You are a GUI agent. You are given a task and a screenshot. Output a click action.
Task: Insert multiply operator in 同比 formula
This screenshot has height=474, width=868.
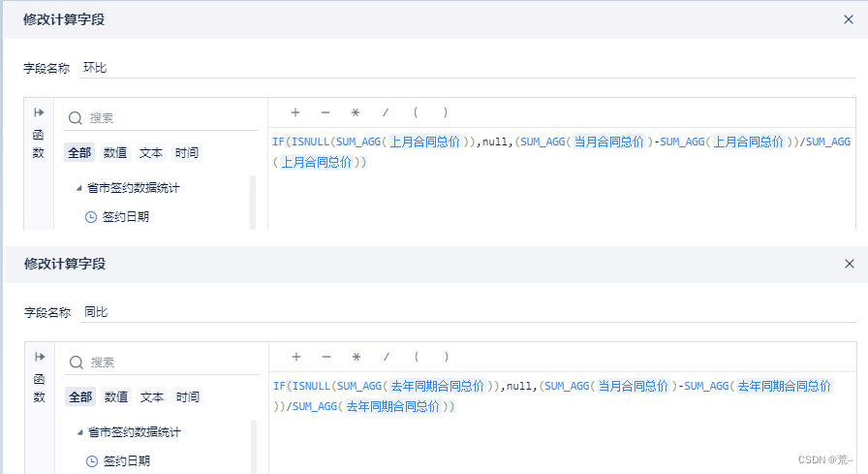point(356,357)
